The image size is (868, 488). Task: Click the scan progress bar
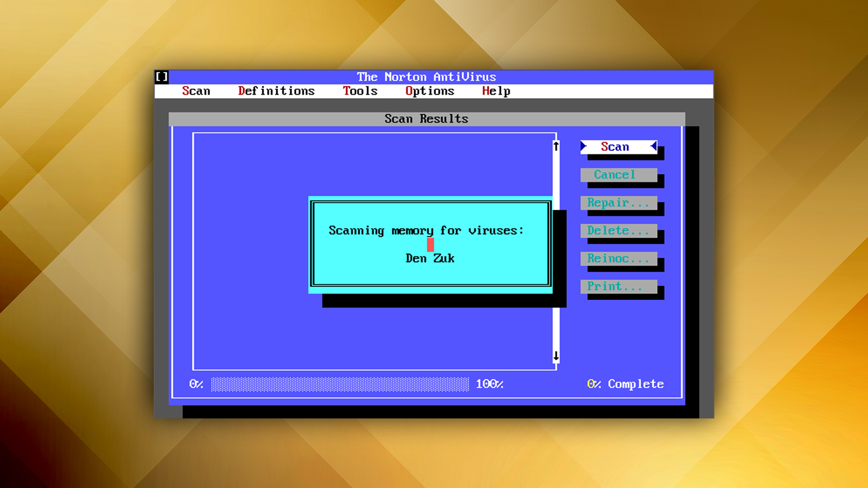[x=340, y=384]
